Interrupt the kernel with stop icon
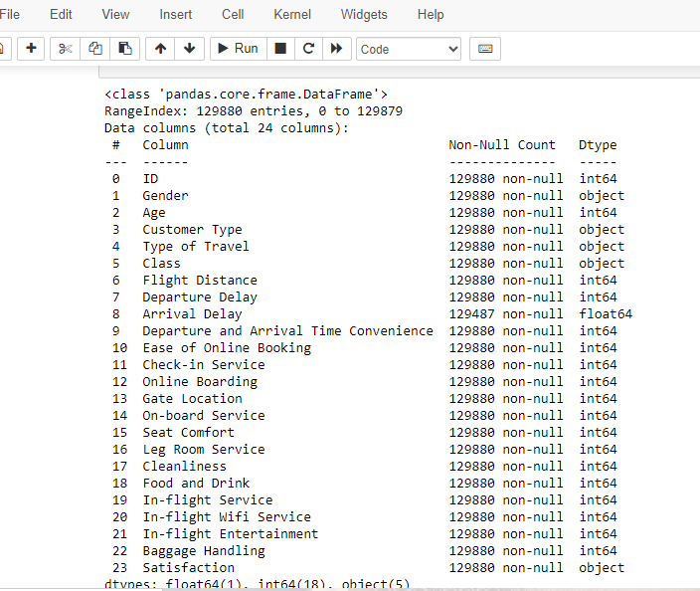This screenshot has width=700, height=591. point(280,48)
